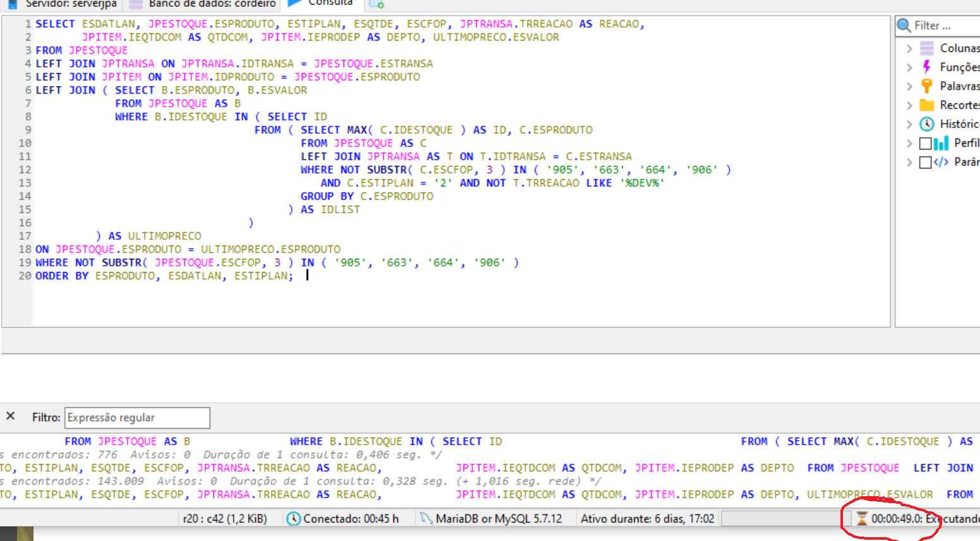Switch to the Servidor: serverjpa tab
This screenshot has width=980, height=541.
(x=63, y=4)
